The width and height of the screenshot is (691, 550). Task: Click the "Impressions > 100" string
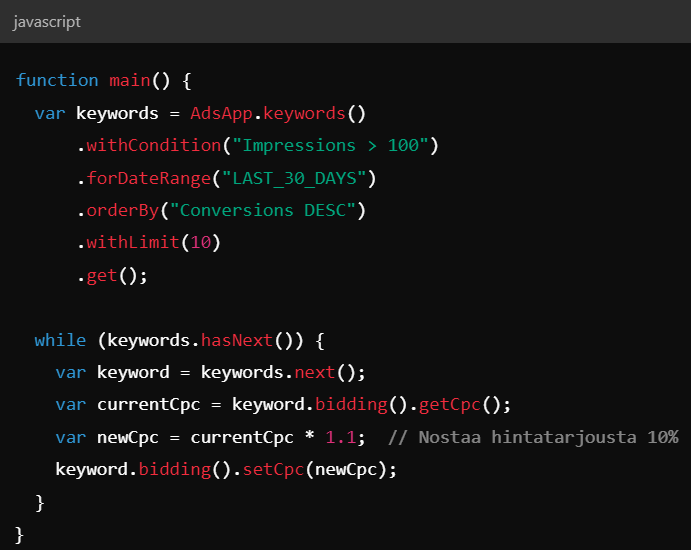(x=331, y=145)
